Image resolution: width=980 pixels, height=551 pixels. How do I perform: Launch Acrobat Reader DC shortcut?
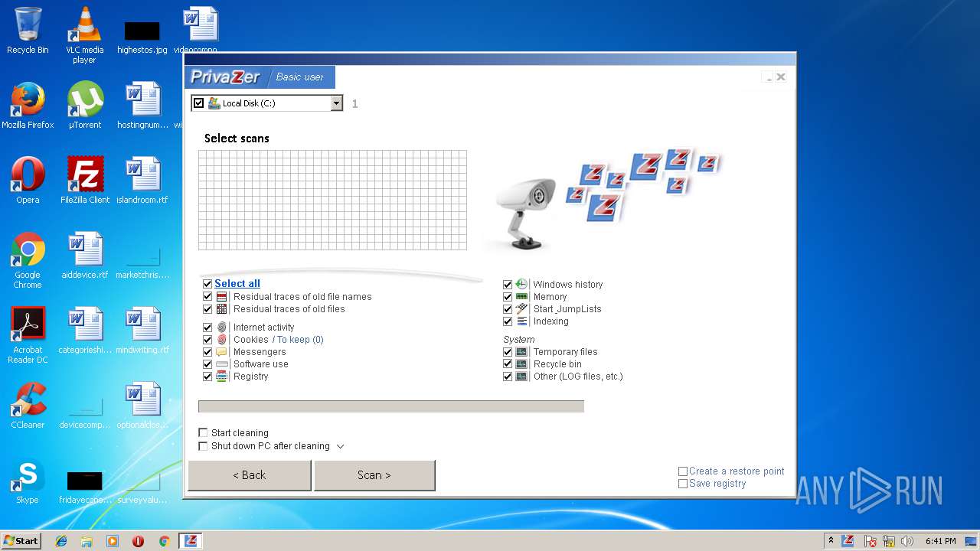click(x=28, y=335)
